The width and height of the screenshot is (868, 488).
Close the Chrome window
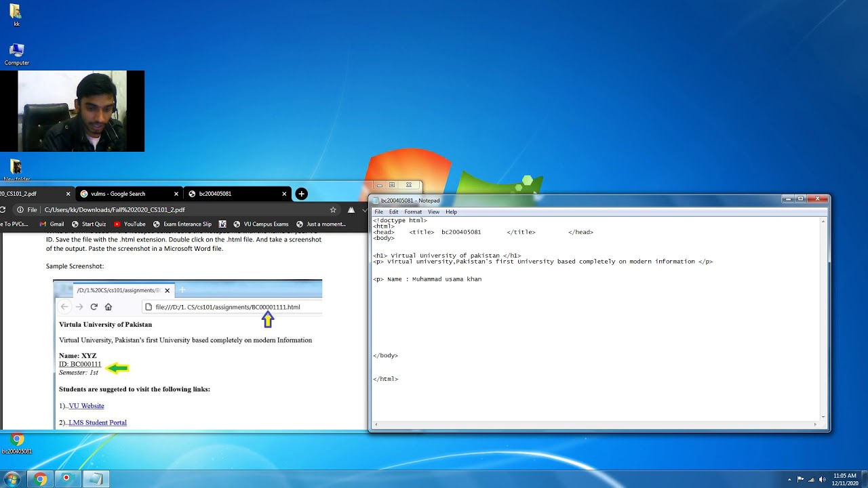[x=409, y=185]
